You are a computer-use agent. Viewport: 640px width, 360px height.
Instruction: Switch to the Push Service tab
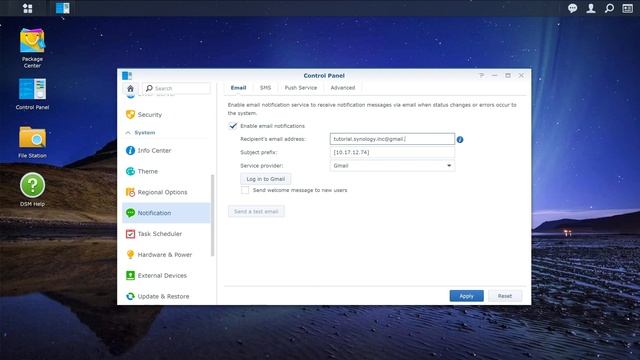coord(301,88)
